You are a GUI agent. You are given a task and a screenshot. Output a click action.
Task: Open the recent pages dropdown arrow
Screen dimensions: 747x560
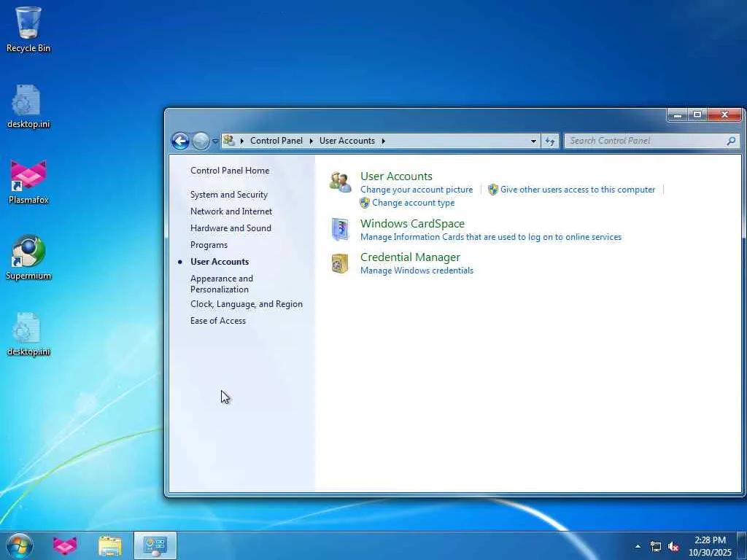(215, 141)
